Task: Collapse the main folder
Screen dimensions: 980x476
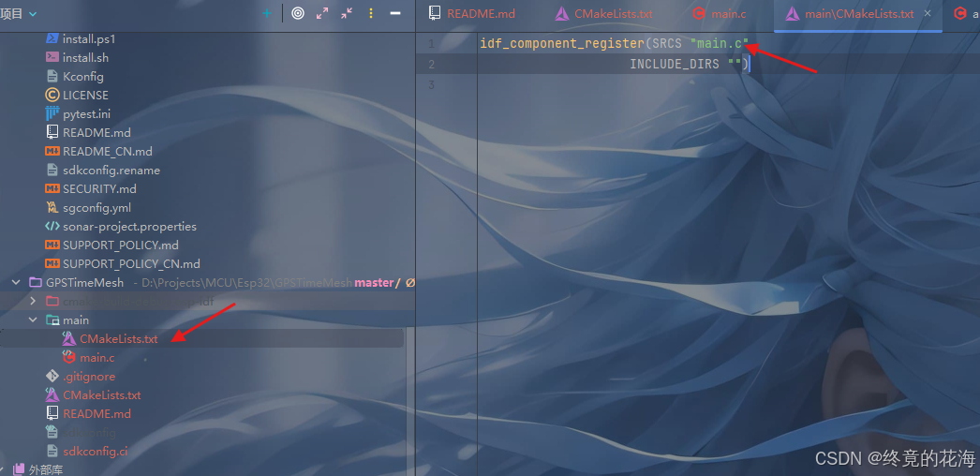Action: [33, 320]
